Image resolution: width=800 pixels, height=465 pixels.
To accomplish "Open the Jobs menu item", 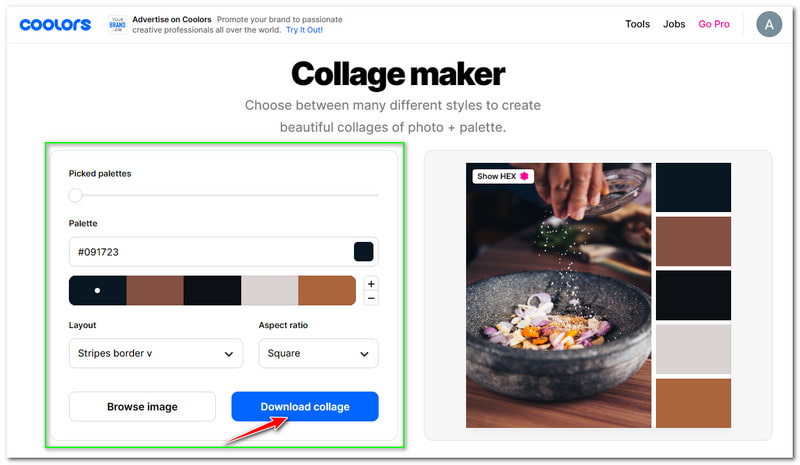I will pos(674,24).
